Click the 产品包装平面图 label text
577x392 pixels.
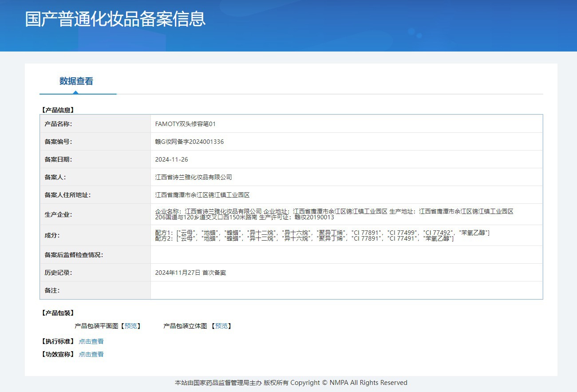pos(96,326)
